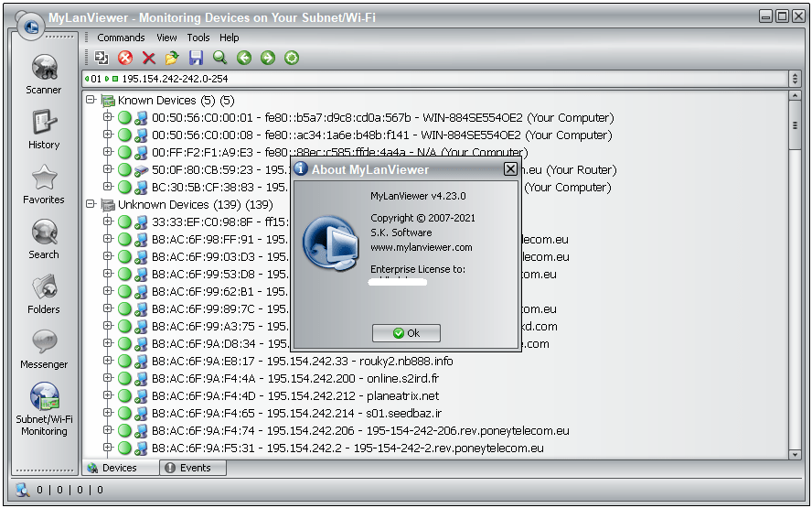This screenshot has width=812, height=508.
Task: Click the green back arrow icon
Action: point(244,58)
